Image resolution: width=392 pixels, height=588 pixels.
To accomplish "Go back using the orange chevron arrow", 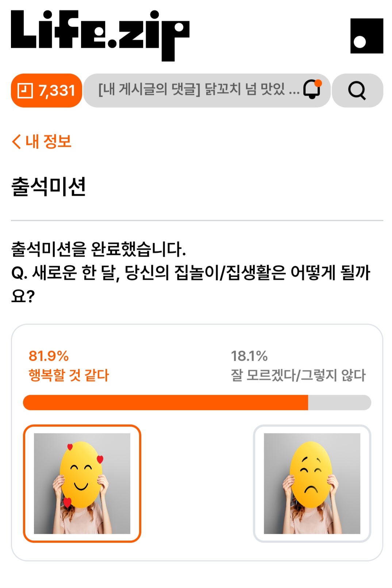I will [x=16, y=141].
